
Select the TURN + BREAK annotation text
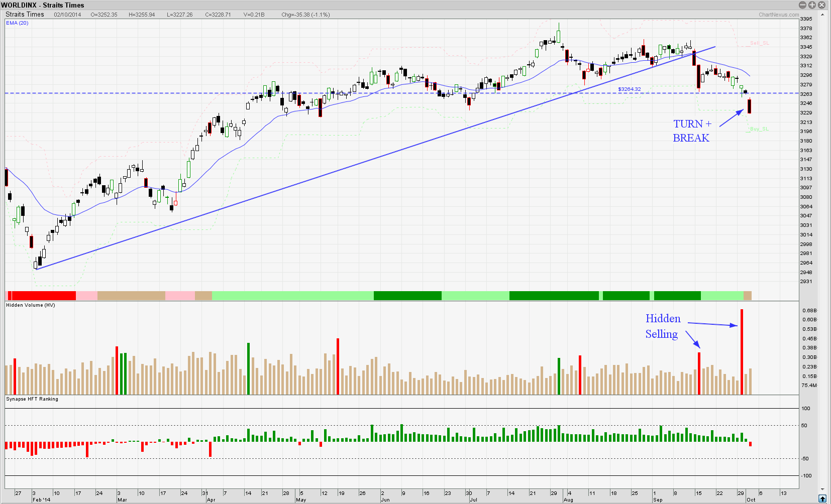[x=692, y=131]
